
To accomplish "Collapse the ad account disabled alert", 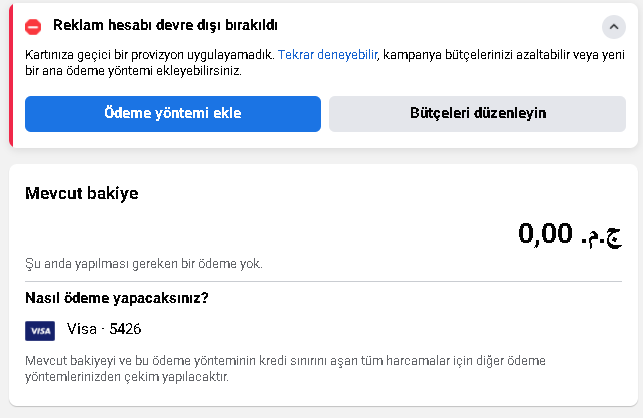I will (x=613, y=27).
